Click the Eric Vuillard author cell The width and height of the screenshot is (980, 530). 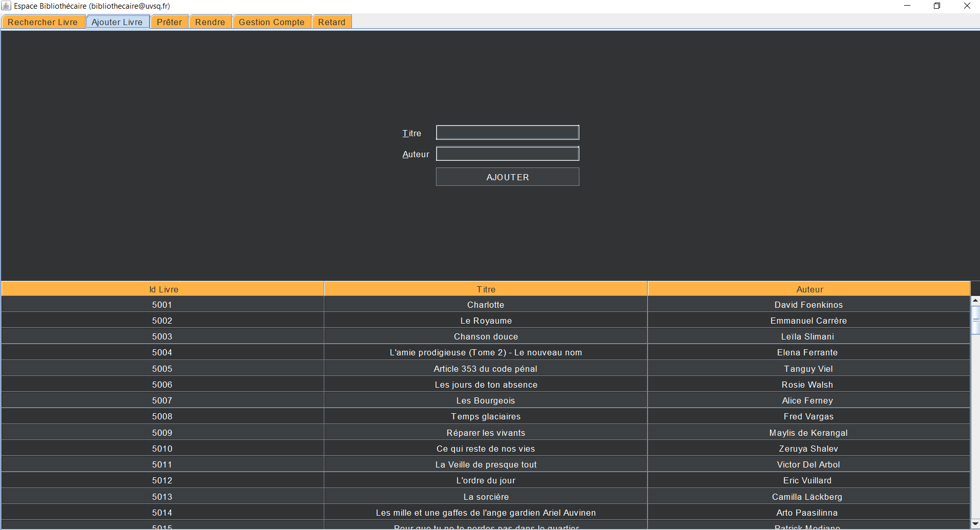[807, 480]
